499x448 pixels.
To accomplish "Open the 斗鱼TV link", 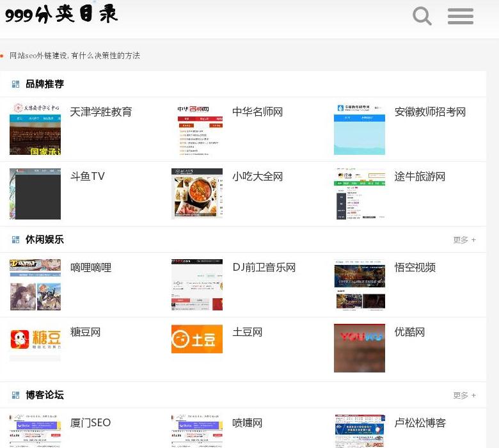I will click(x=88, y=176).
